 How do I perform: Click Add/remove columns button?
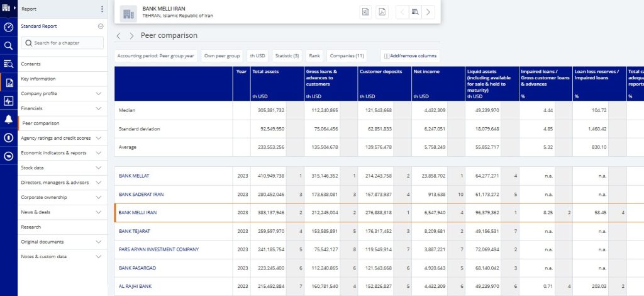coord(410,56)
